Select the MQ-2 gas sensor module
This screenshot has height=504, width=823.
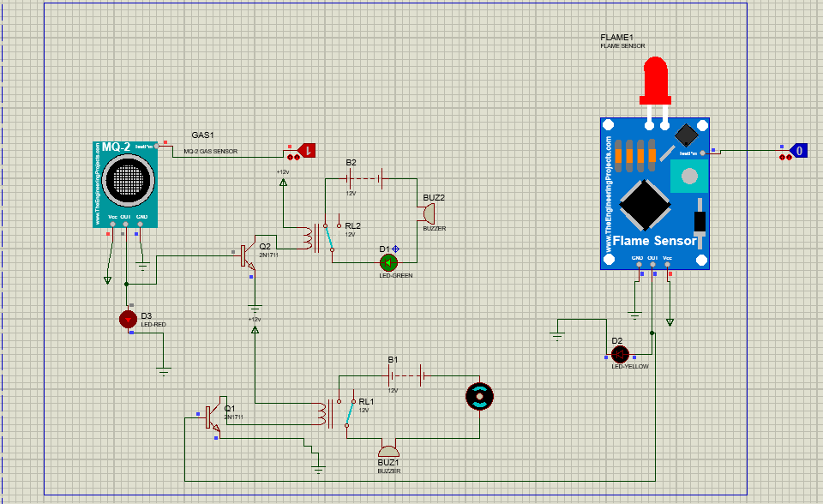[125, 184]
